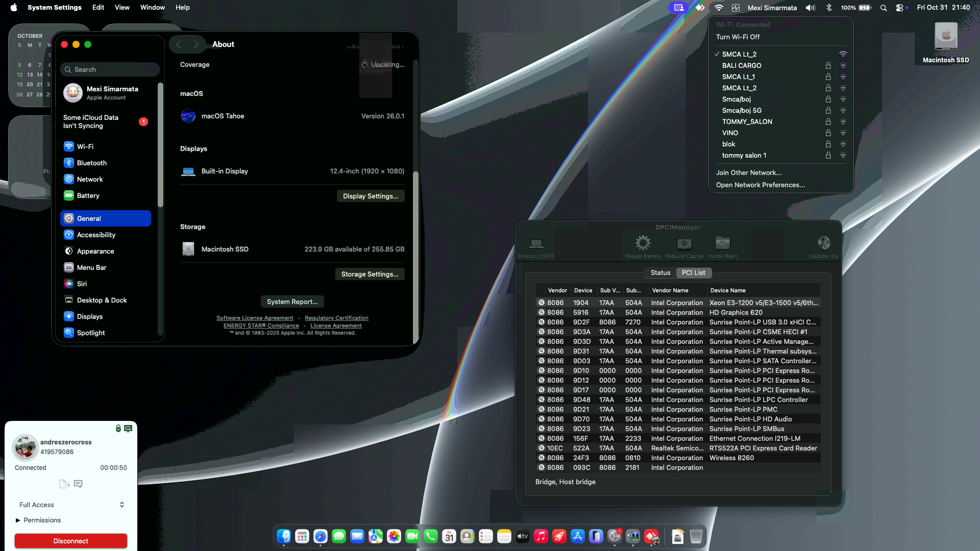
Task: Open Menu Bar settings in sidebar
Action: pos(106,267)
